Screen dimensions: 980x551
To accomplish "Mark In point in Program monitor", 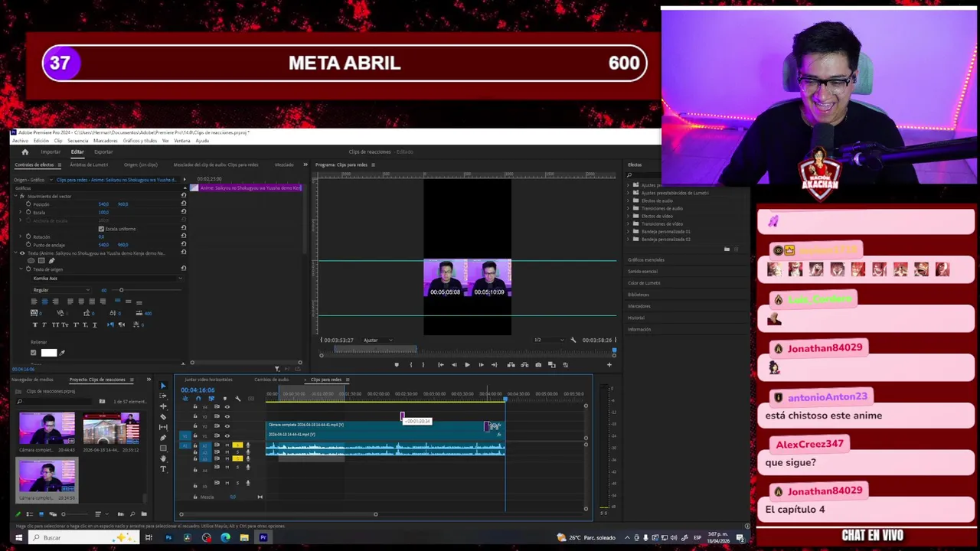I will pyautogui.click(x=411, y=365).
